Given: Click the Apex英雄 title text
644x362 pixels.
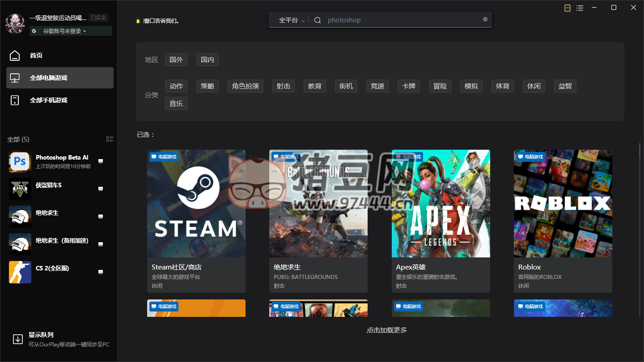Looking at the screenshot, I should [411, 267].
